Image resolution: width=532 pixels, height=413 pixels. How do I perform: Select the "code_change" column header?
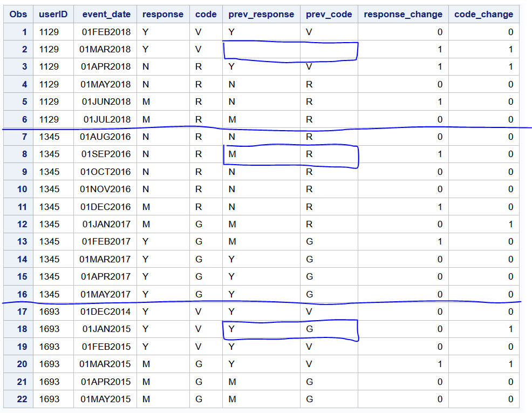[x=482, y=14]
